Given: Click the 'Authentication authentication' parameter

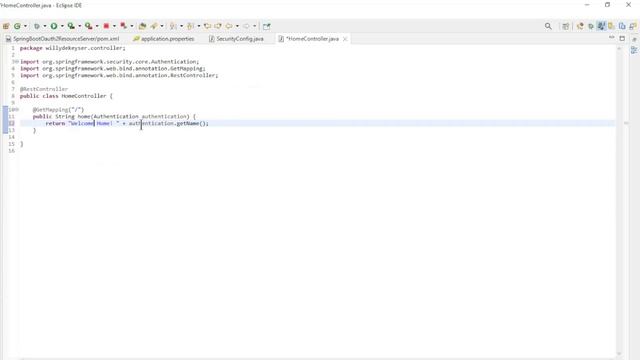Looking at the screenshot, I should 142,116.
